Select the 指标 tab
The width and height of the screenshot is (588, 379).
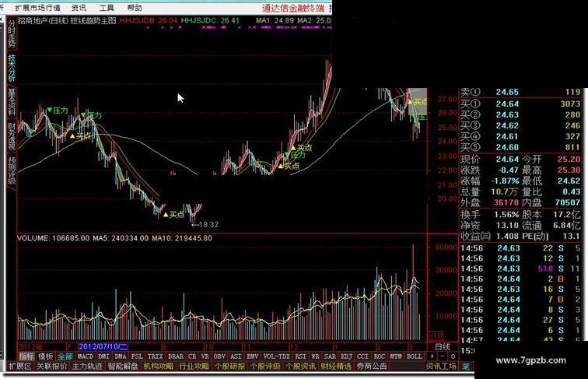[26, 356]
